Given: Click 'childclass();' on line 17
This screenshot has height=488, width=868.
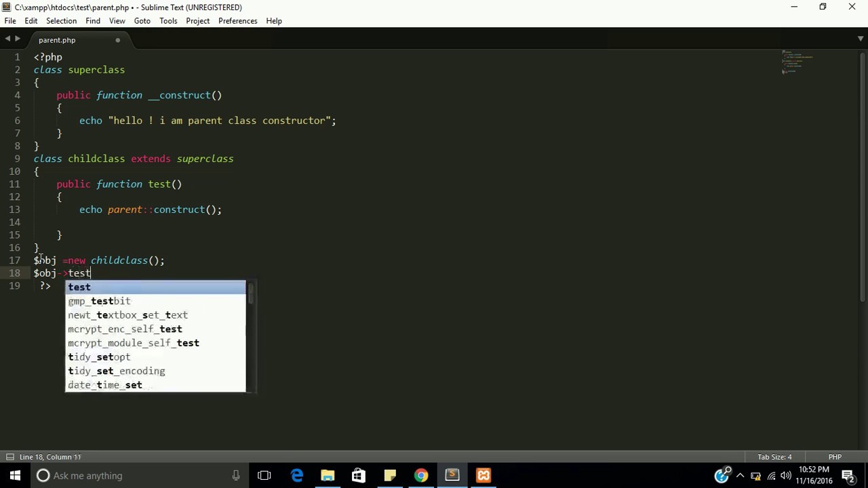Looking at the screenshot, I should (x=127, y=260).
